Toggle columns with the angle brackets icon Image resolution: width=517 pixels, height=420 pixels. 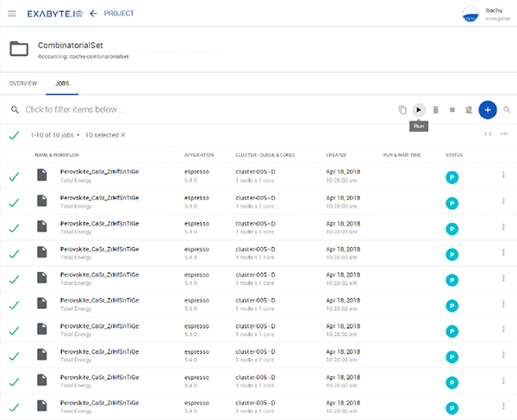click(x=488, y=134)
